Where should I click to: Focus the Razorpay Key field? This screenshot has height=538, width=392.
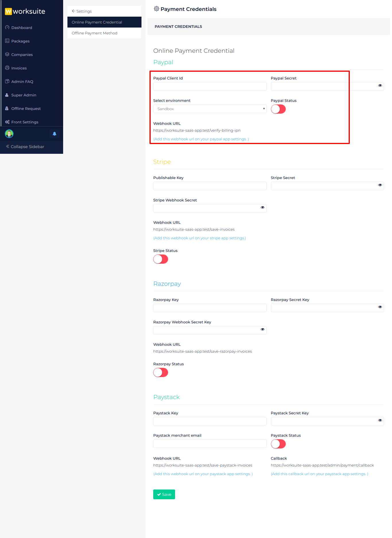click(x=210, y=308)
